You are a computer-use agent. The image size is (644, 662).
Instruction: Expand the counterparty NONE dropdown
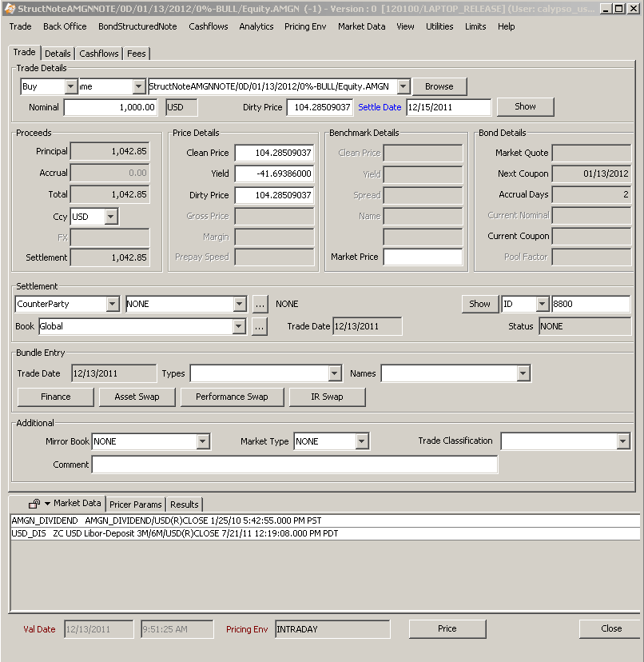239,304
